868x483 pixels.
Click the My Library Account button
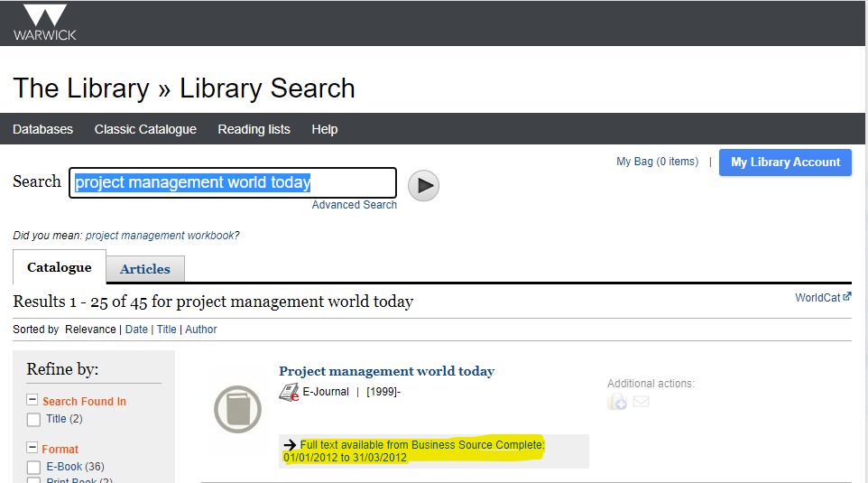click(x=785, y=163)
